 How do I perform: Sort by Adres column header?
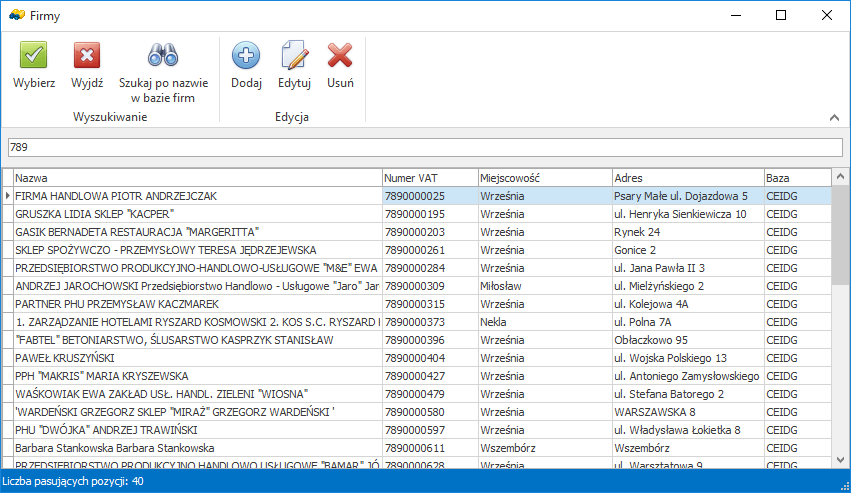click(x=686, y=177)
